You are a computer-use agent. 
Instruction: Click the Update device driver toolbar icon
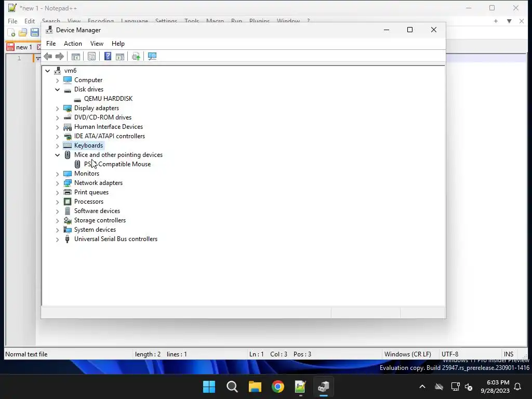[x=136, y=56]
